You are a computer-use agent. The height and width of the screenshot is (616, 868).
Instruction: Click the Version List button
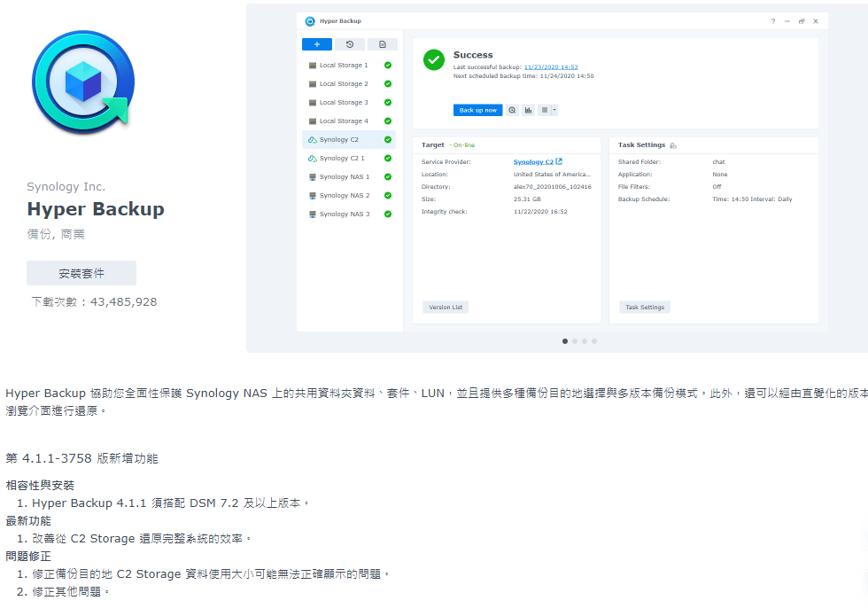point(446,308)
